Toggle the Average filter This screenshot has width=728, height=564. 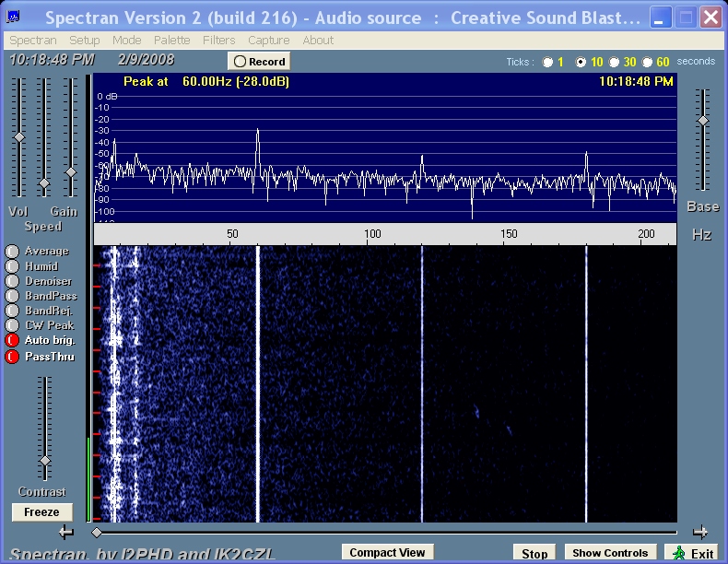click(x=12, y=252)
